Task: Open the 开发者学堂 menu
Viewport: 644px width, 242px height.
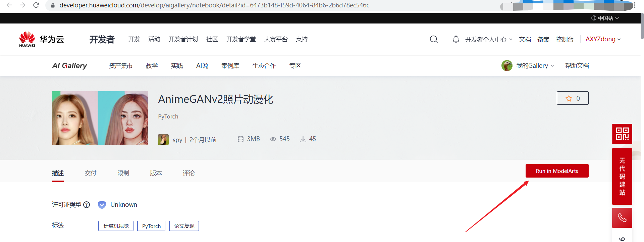Action: pos(241,39)
